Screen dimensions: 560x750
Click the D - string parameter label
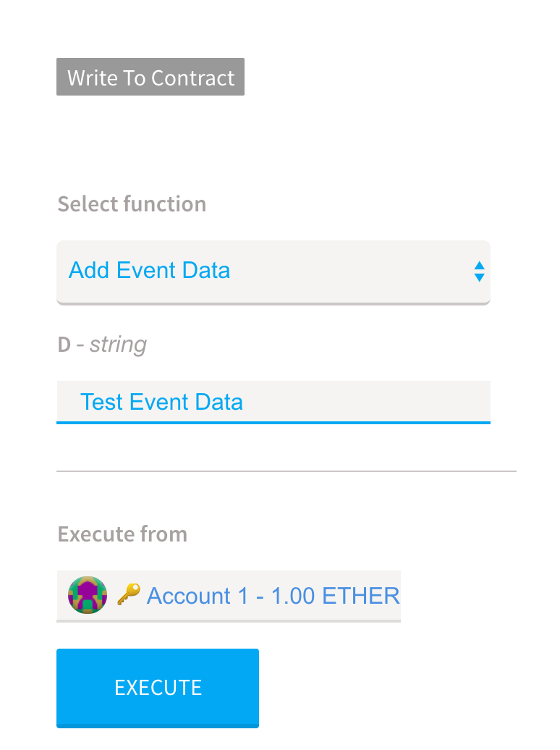coord(102,345)
